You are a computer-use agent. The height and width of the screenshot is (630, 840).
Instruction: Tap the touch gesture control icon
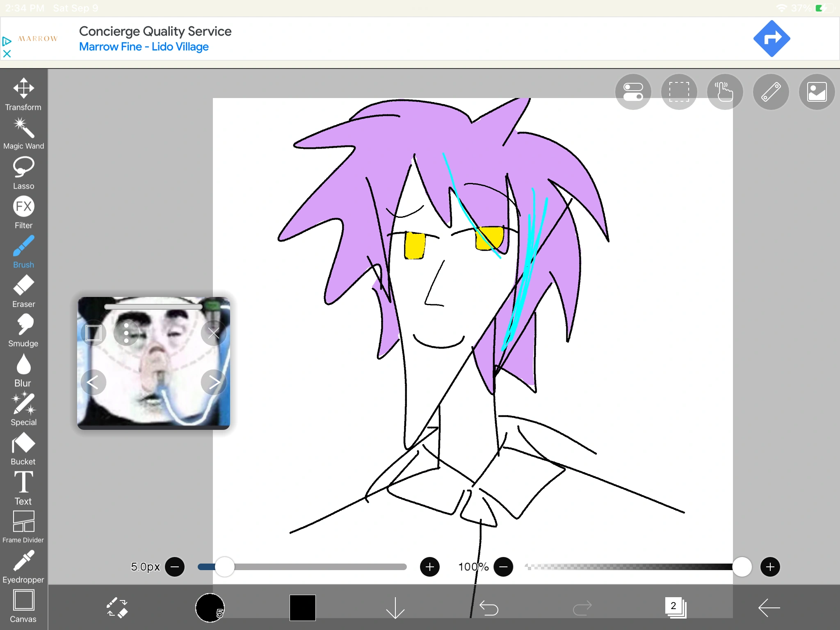(724, 92)
